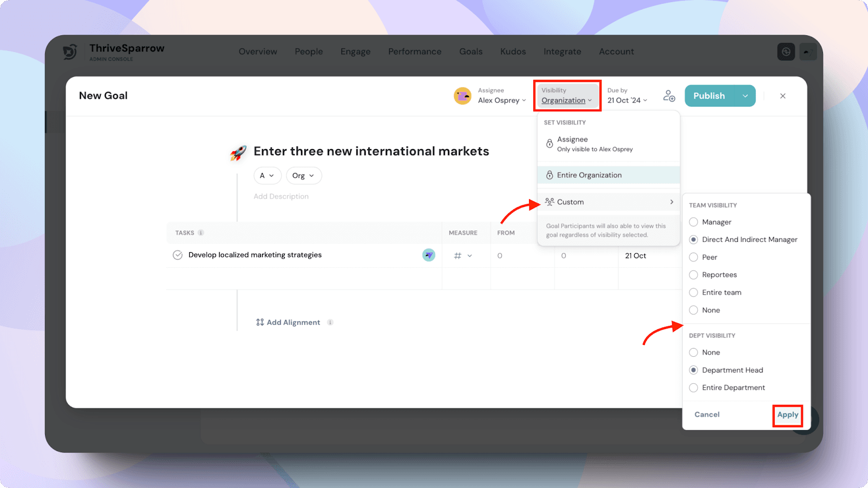Click Cancel in the visibility panel
This screenshot has width=868, height=488.
click(707, 415)
